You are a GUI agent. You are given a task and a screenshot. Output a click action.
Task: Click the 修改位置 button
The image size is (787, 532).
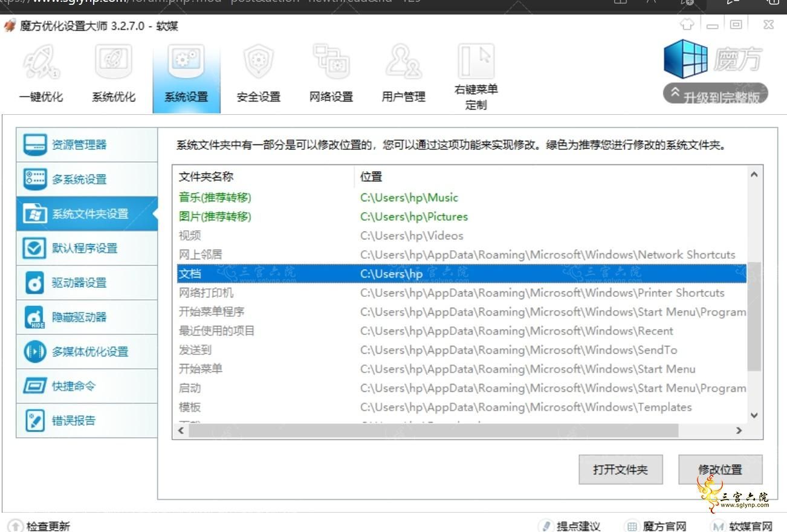721,469
